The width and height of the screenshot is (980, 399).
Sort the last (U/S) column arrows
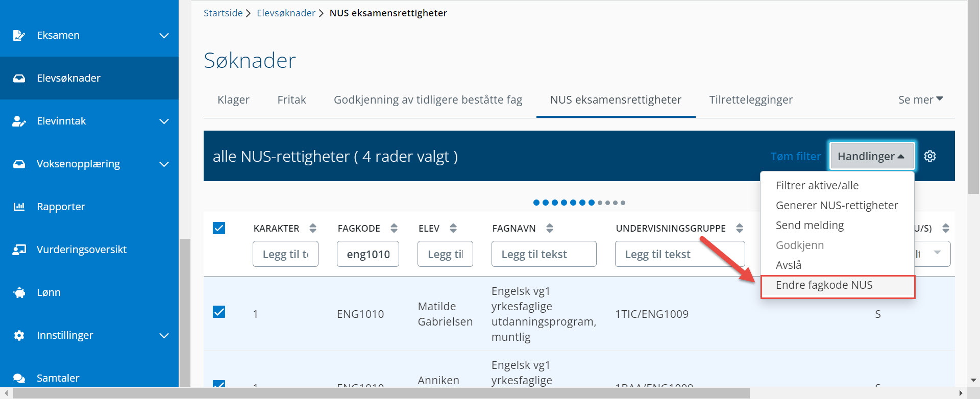[x=946, y=228]
